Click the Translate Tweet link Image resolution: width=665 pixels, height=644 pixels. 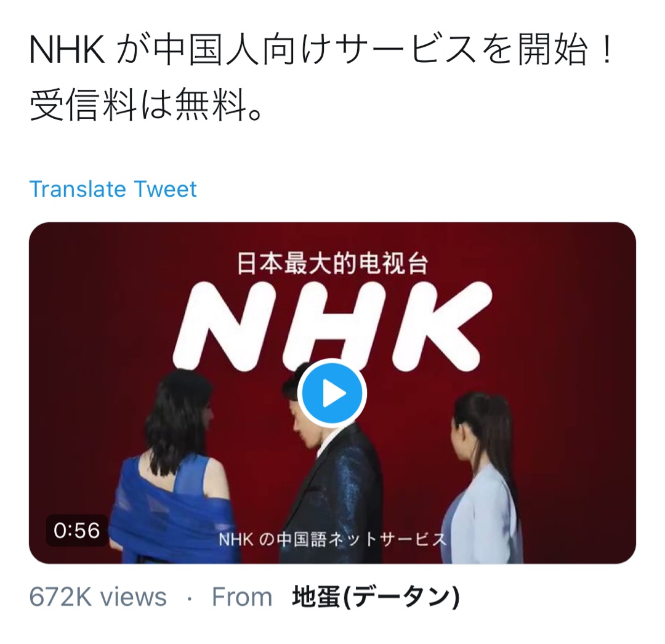tap(113, 188)
